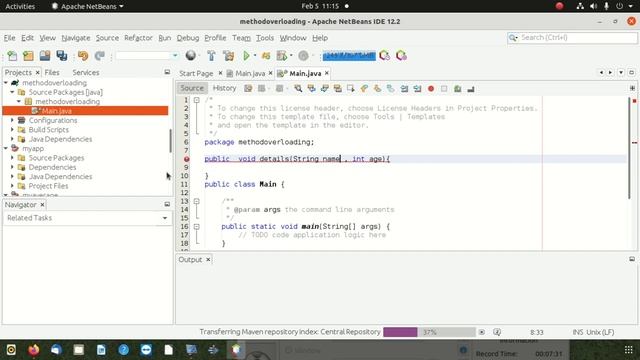640x360 pixels.
Task: Open the Help icon in the dock
Action: point(124,350)
